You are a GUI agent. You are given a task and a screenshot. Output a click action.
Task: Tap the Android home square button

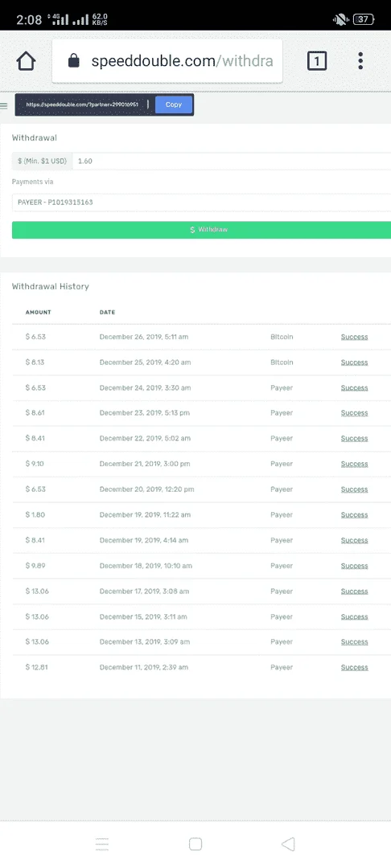pos(195,844)
